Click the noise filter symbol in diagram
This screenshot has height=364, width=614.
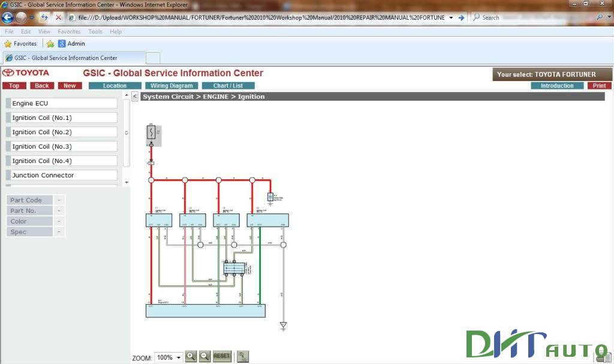click(x=270, y=197)
